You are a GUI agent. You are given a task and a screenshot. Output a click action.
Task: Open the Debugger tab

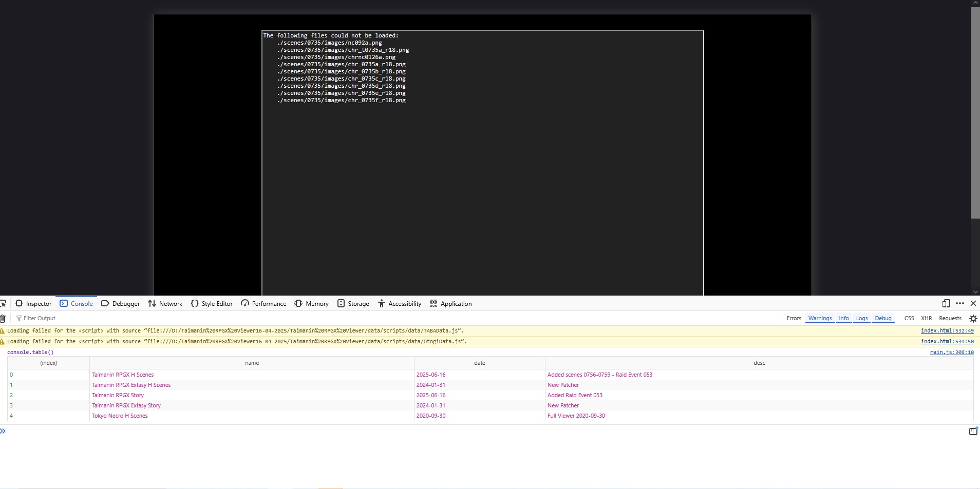tap(120, 303)
